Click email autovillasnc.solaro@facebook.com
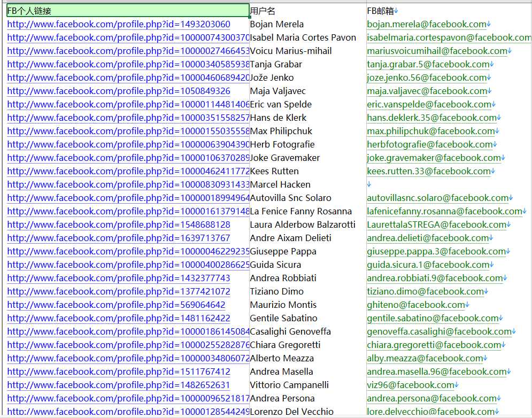The height and width of the screenshot is (418, 532). [438, 198]
